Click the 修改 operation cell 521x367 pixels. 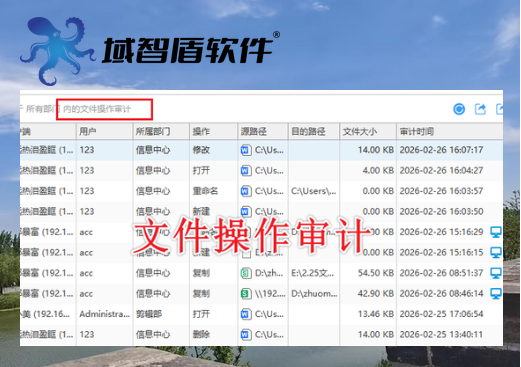[201, 150]
